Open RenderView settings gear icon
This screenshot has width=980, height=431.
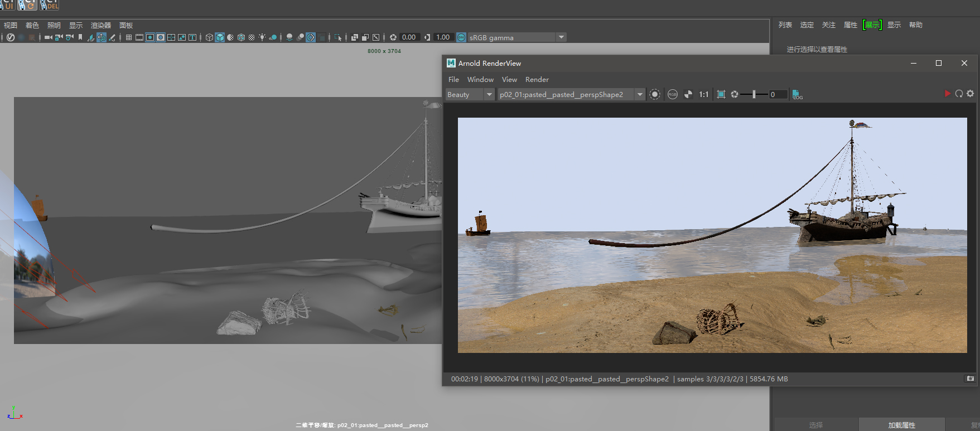pyautogui.click(x=971, y=94)
